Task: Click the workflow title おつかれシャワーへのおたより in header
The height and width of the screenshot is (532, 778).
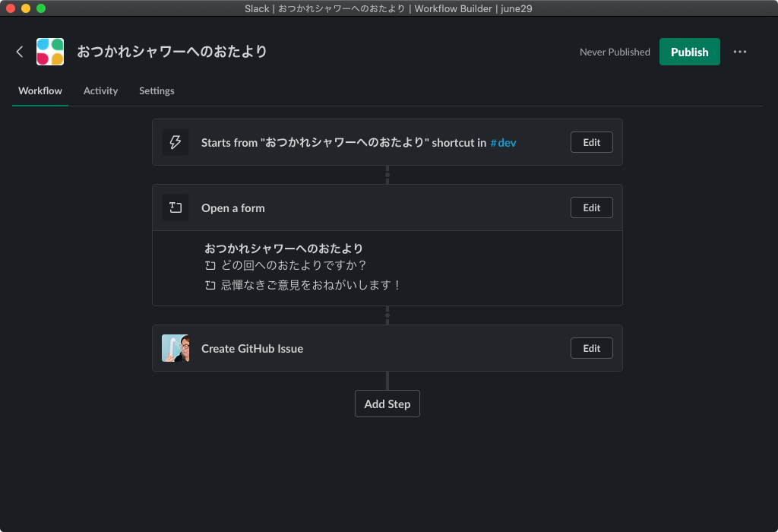Action: point(172,52)
